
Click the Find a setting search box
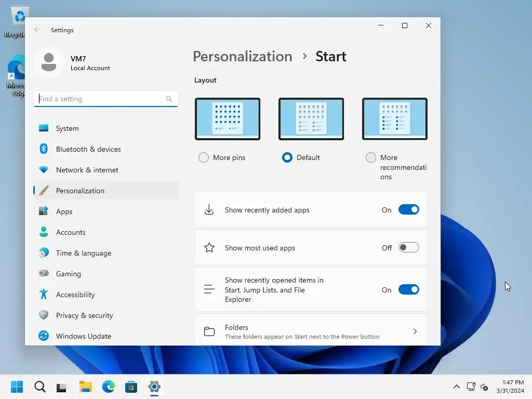[106, 99]
